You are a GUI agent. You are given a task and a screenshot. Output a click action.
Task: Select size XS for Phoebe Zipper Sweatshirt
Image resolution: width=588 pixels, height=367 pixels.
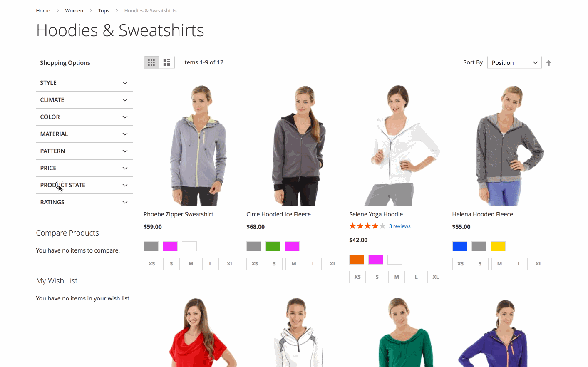pyautogui.click(x=152, y=264)
